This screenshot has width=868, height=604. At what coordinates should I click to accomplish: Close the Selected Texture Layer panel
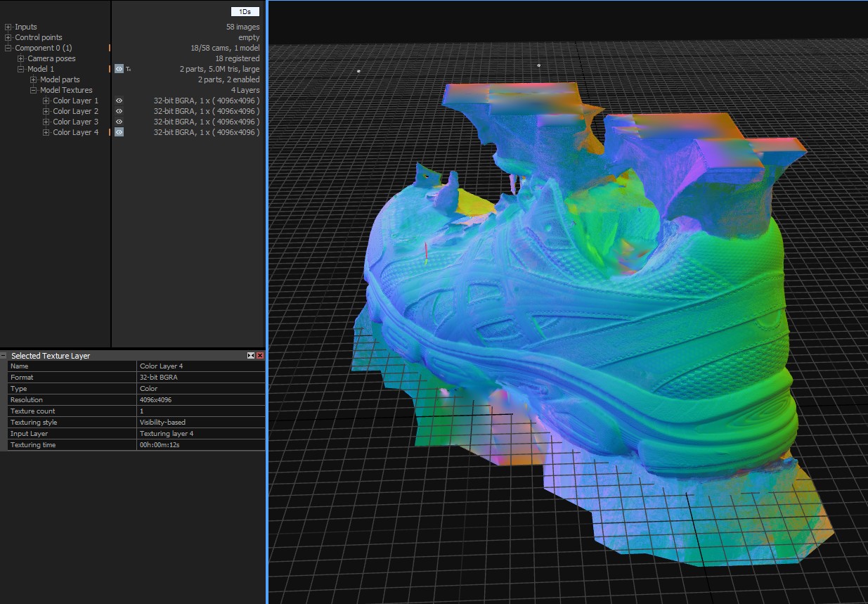pyautogui.click(x=260, y=356)
